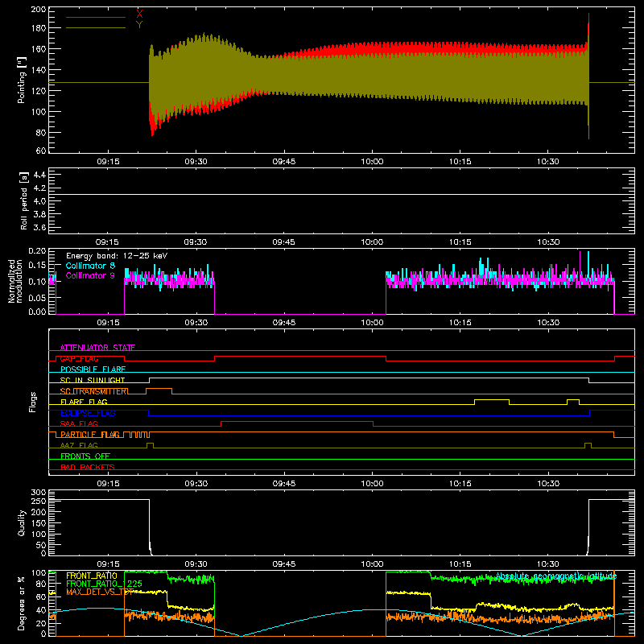Click the 10:30 label under modulation plot
This screenshot has height=644, width=644.
[x=548, y=323]
